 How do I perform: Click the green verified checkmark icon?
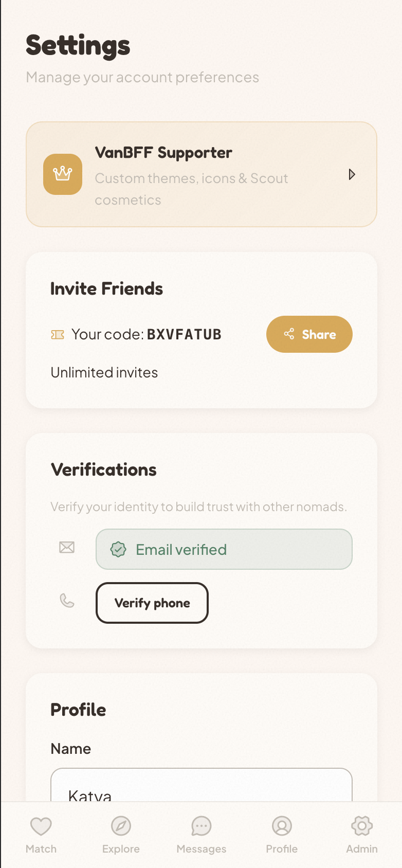118,550
